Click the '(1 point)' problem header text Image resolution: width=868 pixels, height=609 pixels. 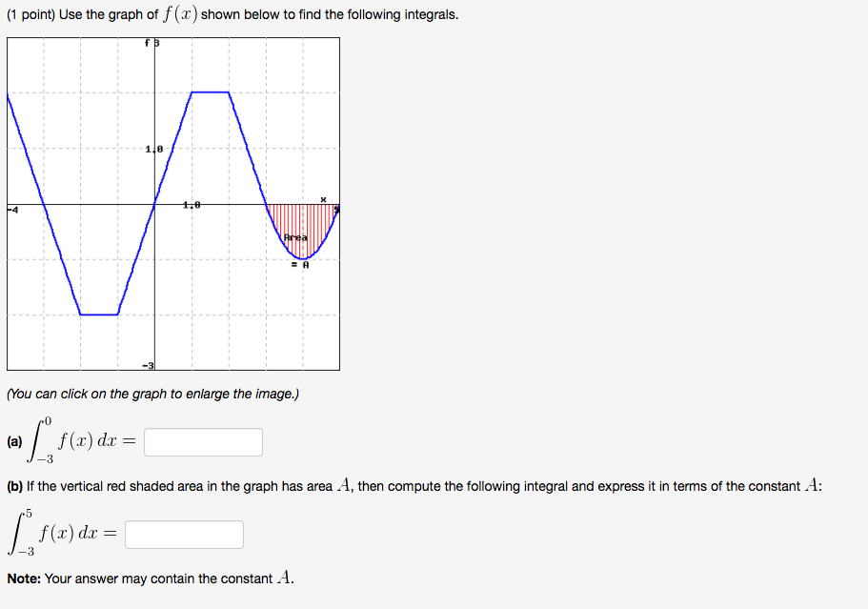click(33, 14)
